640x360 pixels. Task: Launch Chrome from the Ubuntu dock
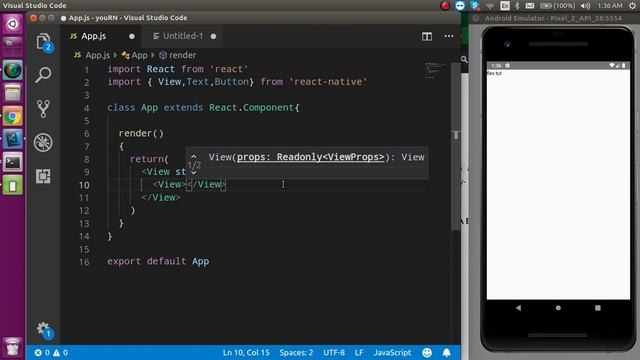point(13,117)
